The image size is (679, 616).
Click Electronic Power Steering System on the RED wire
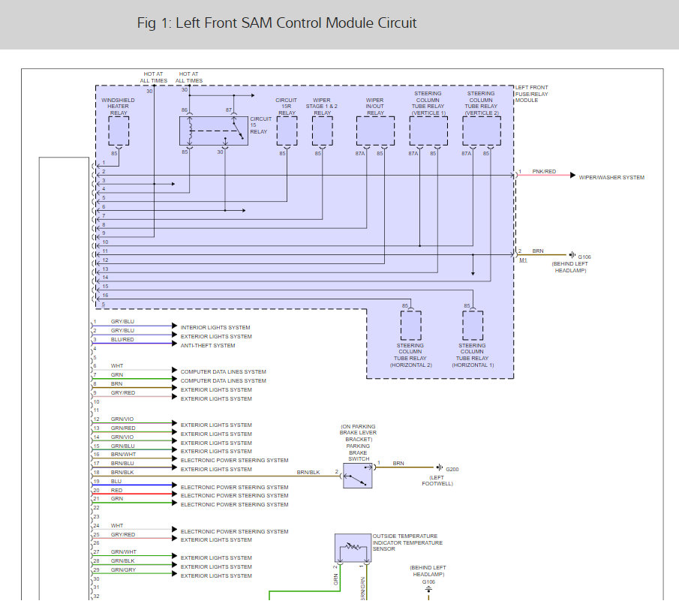[234, 495]
